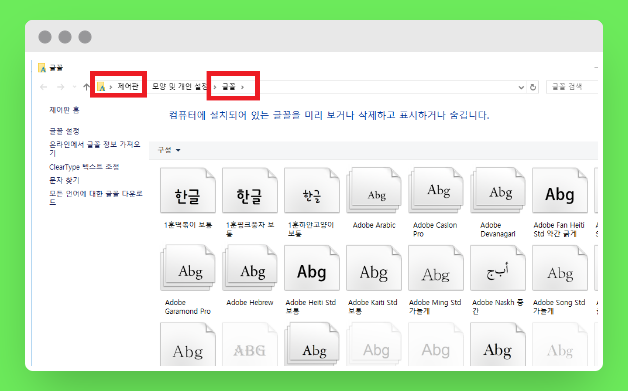Expand chevron after 글꼴 breadcrumb
Viewport: 628px width, 391px height.
pyautogui.click(x=242, y=87)
